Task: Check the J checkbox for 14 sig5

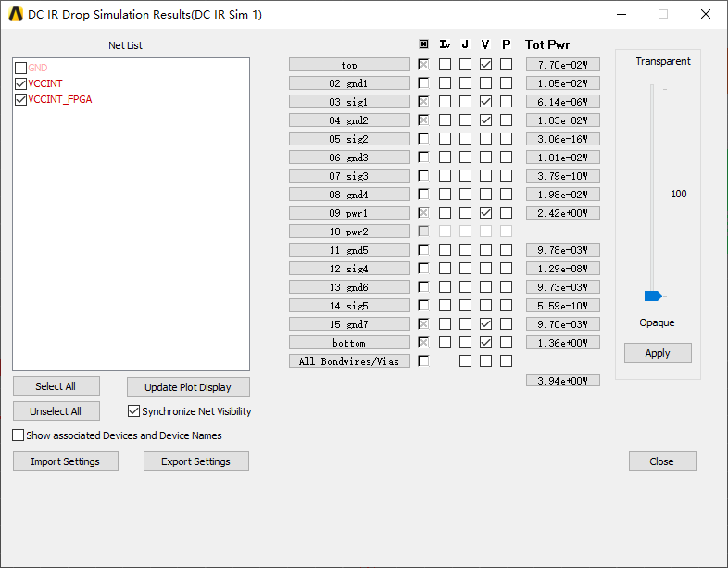Action: pyautogui.click(x=465, y=305)
